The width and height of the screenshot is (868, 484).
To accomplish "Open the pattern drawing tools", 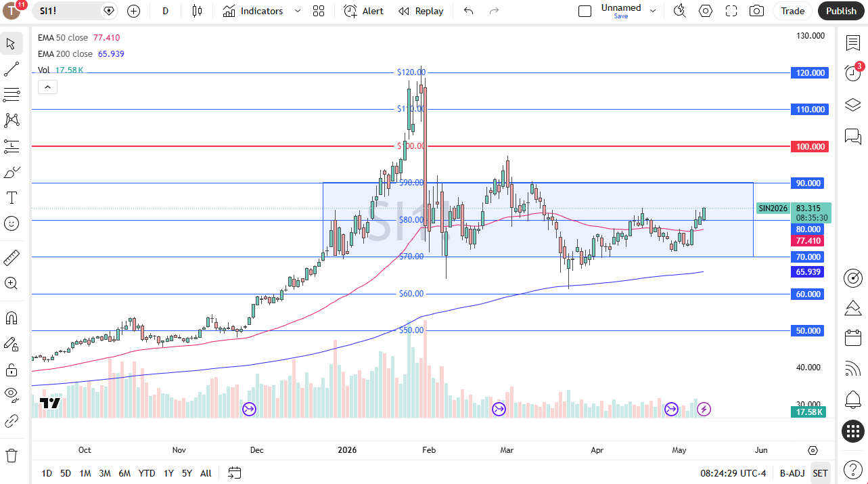I will click(x=12, y=120).
